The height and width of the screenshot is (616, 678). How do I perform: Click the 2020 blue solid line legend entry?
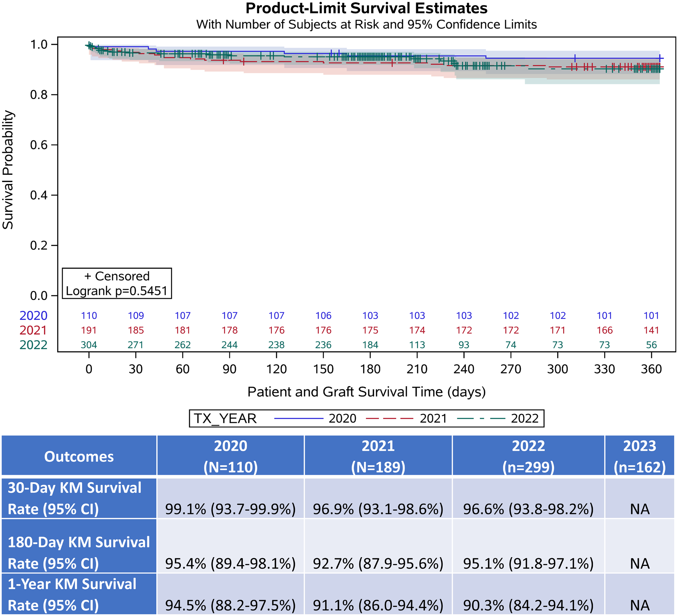(315, 419)
